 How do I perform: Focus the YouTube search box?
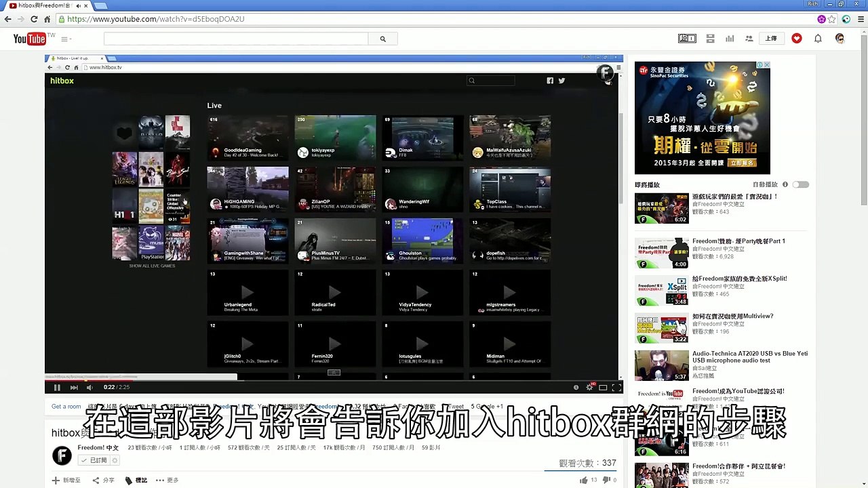236,39
